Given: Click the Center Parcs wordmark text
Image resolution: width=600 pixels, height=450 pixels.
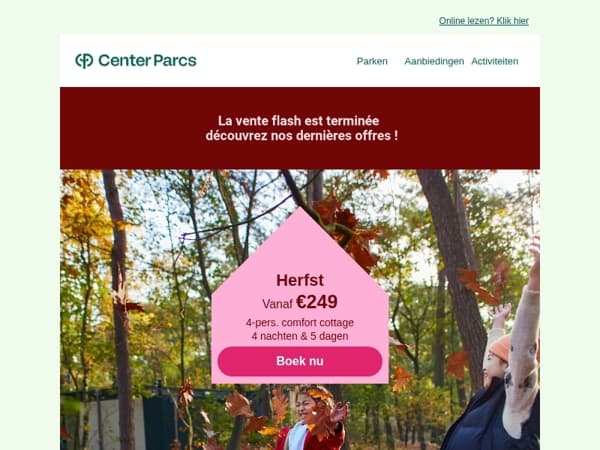Looking at the screenshot, I should pos(147,60).
